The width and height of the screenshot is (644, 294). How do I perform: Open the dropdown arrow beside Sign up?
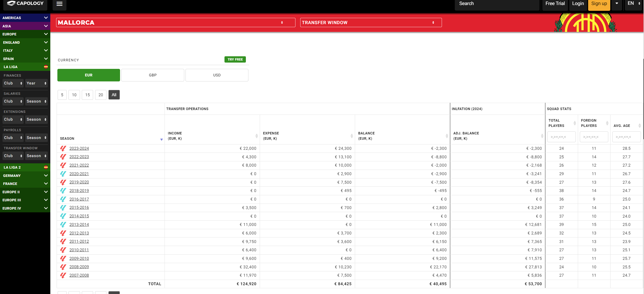pyautogui.click(x=617, y=4)
